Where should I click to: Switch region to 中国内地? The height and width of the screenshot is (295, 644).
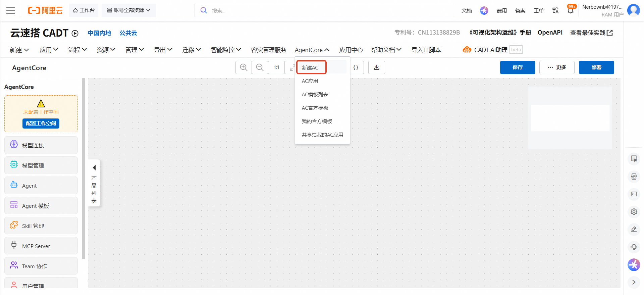pyautogui.click(x=99, y=33)
